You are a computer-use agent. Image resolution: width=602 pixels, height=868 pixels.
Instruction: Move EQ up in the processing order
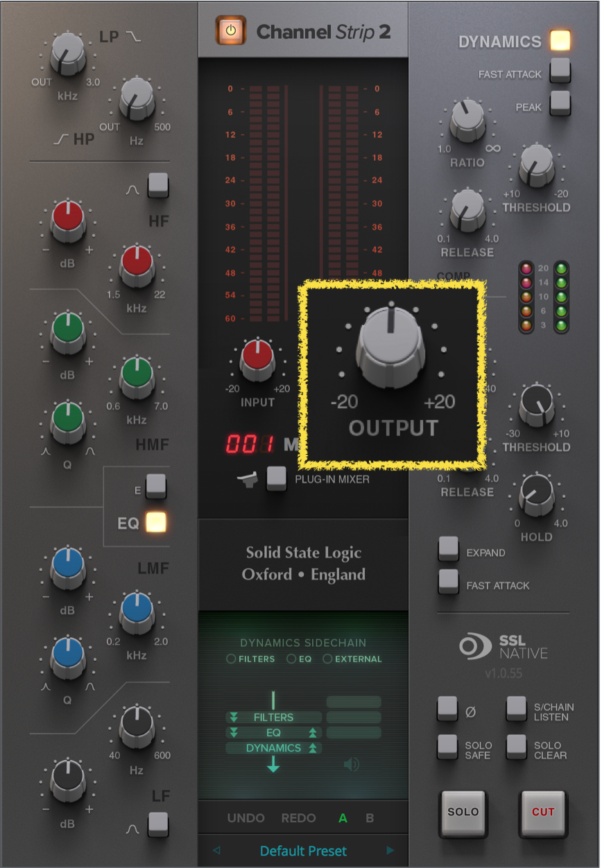coord(313,733)
